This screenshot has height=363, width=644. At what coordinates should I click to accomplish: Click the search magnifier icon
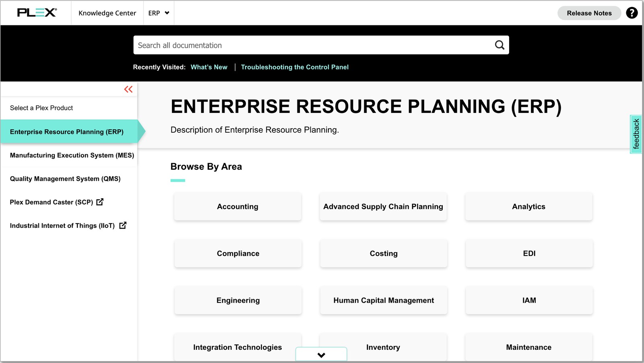point(499,45)
